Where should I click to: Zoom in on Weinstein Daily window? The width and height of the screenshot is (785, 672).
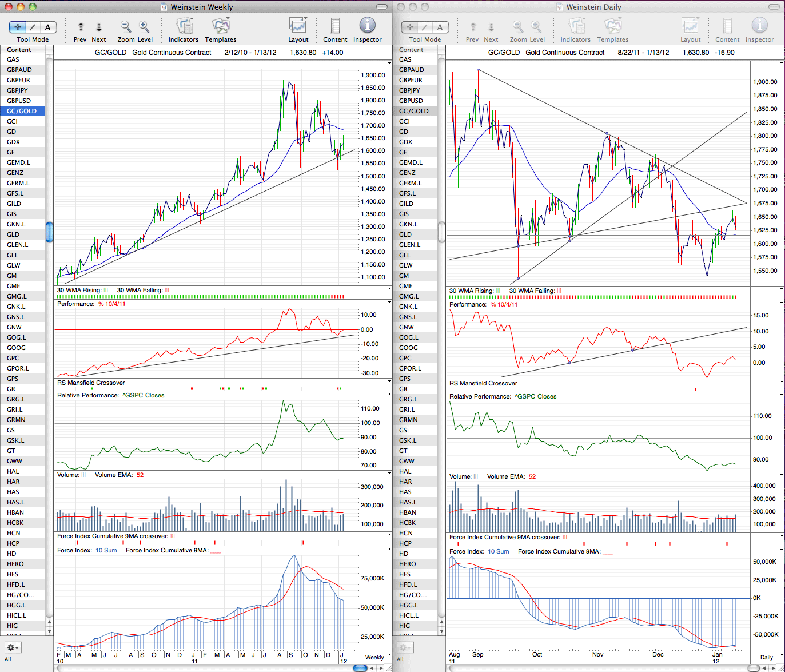coord(536,26)
